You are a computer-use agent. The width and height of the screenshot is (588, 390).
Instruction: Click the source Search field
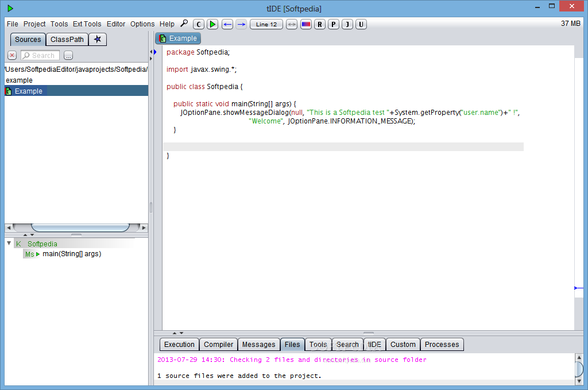point(40,56)
